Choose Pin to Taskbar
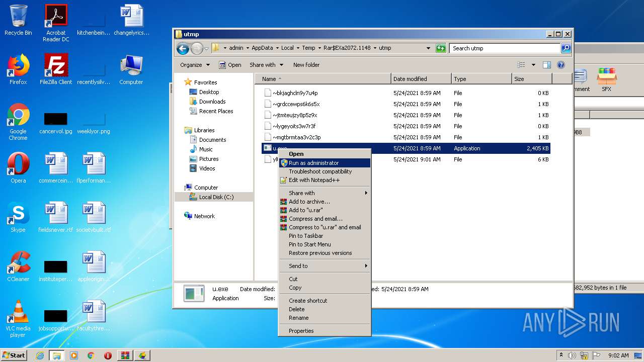The width and height of the screenshot is (644, 362). pos(325,236)
